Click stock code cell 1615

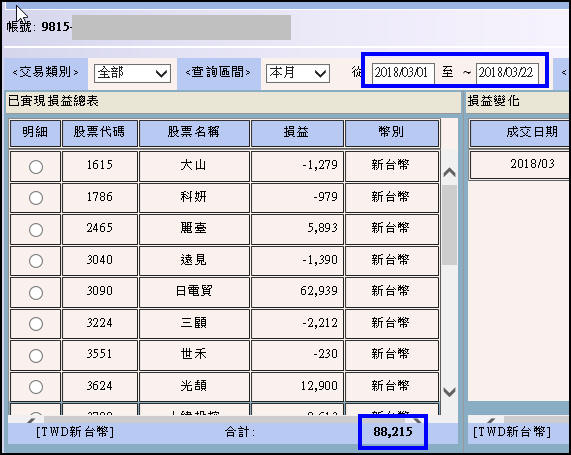(x=100, y=166)
